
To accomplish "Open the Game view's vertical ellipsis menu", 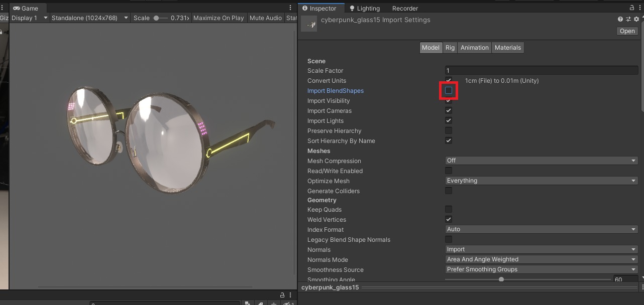I will pos(290,8).
